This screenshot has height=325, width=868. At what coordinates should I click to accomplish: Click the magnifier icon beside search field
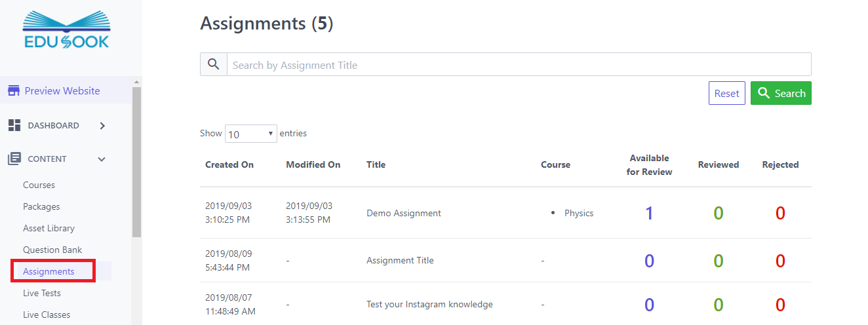pyautogui.click(x=214, y=64)
